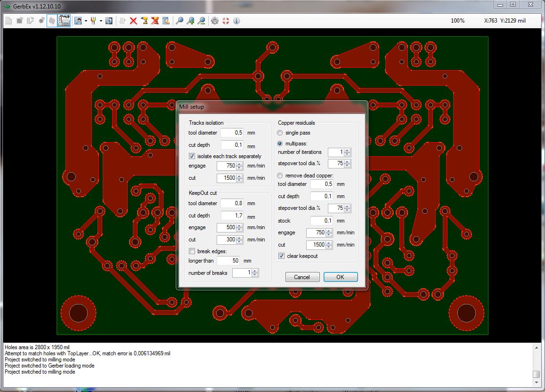Adjust dead copper stepover tool dia spinner
The width and height of the screenshot is (545, 392).
(x=347, y=208)
